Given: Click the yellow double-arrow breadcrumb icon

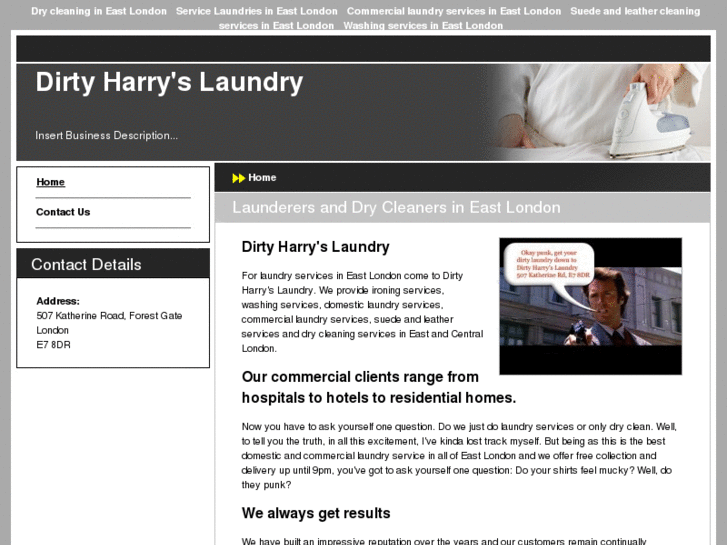Looking at the screenshot, I should [238, 178].
